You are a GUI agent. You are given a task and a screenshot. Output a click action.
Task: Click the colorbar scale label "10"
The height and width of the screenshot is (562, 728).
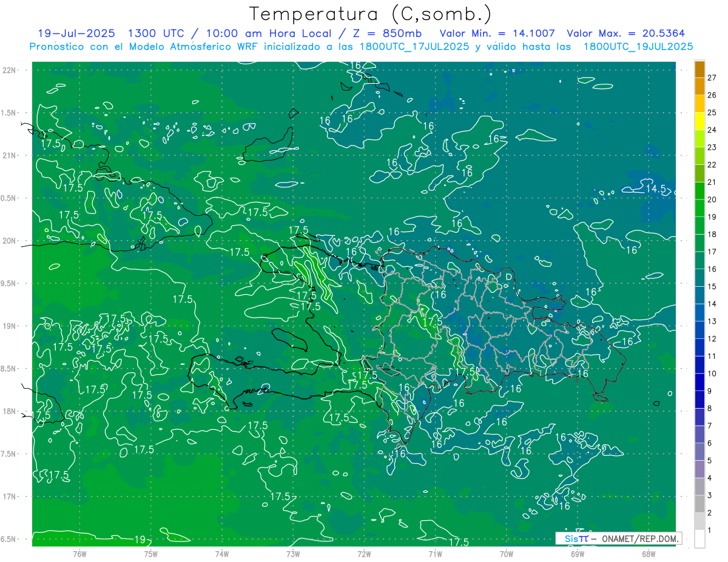point(712,373)
